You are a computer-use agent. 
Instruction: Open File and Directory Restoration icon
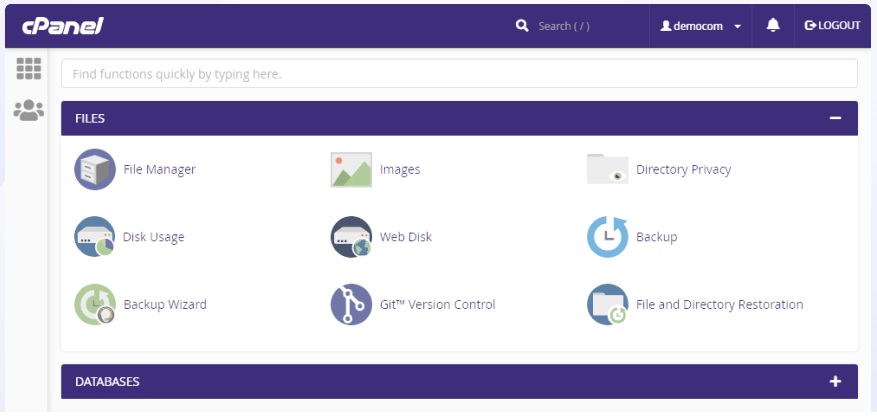pos(607,305)
